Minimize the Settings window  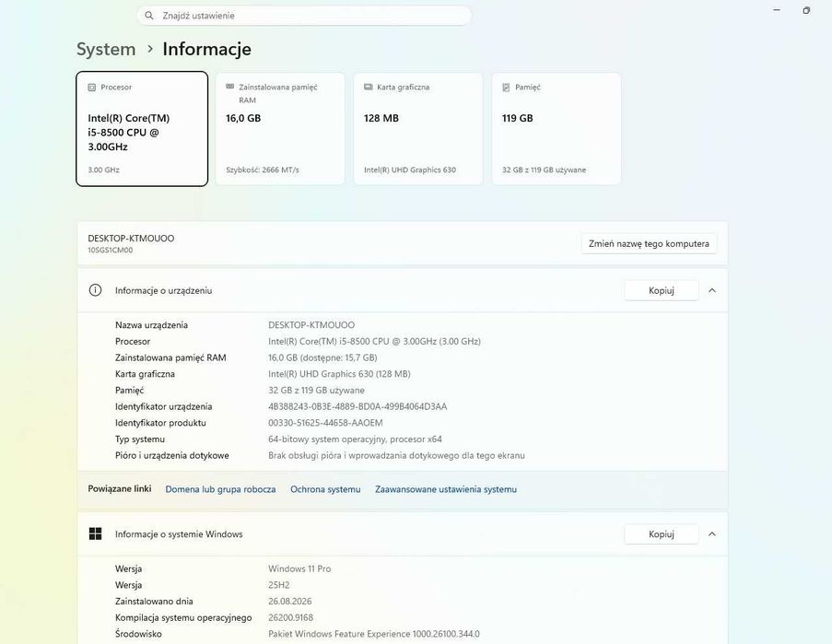point(777,10)
